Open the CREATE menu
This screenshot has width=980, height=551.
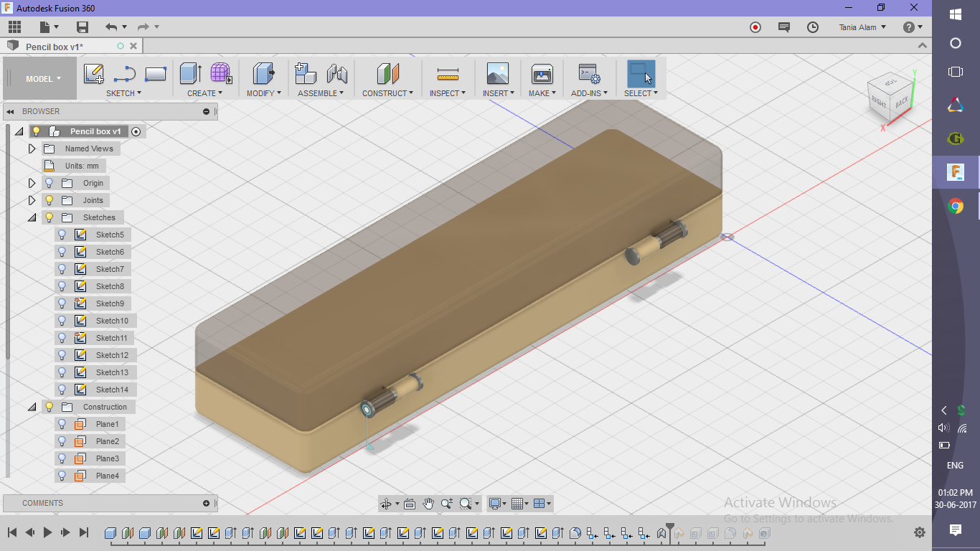pos(204,93)
